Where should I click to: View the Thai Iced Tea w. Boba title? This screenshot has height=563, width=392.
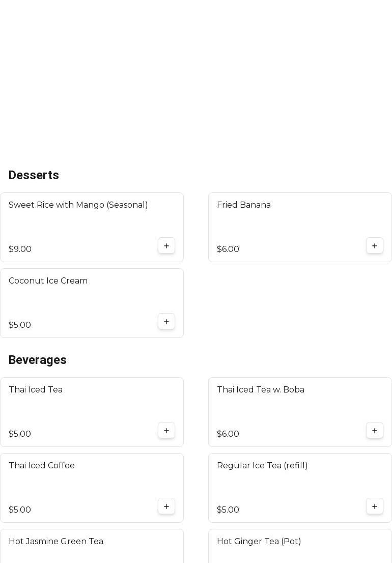click(261, 390)
